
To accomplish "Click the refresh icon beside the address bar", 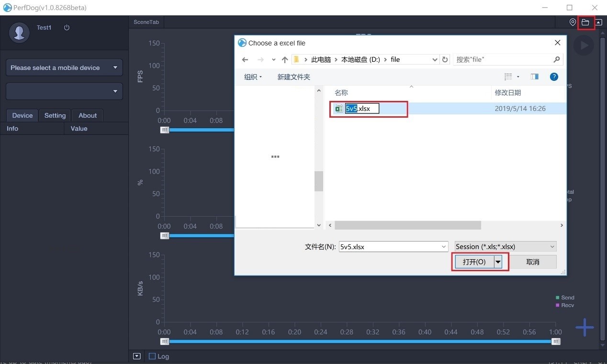I will point(445,59).
